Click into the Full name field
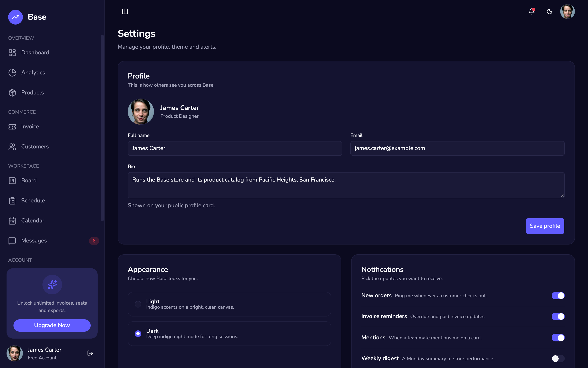This screenshot has height=368, width=588. pos(235,148)
